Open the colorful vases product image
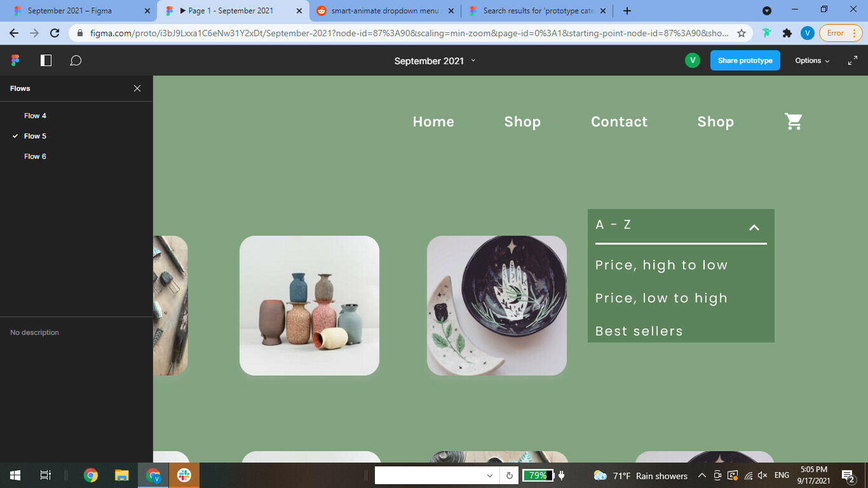The width and height of the screenshot is (868, 488). click(x=309, y=306)
